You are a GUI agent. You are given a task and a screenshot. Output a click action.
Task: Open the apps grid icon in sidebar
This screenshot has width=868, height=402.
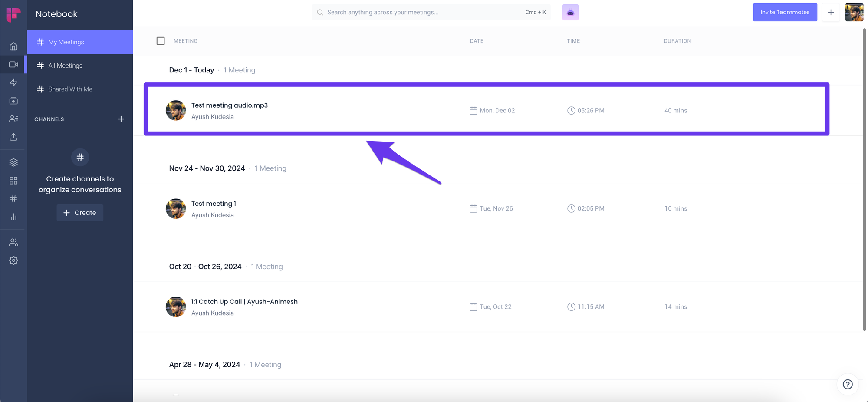click(x=13, y=181)
